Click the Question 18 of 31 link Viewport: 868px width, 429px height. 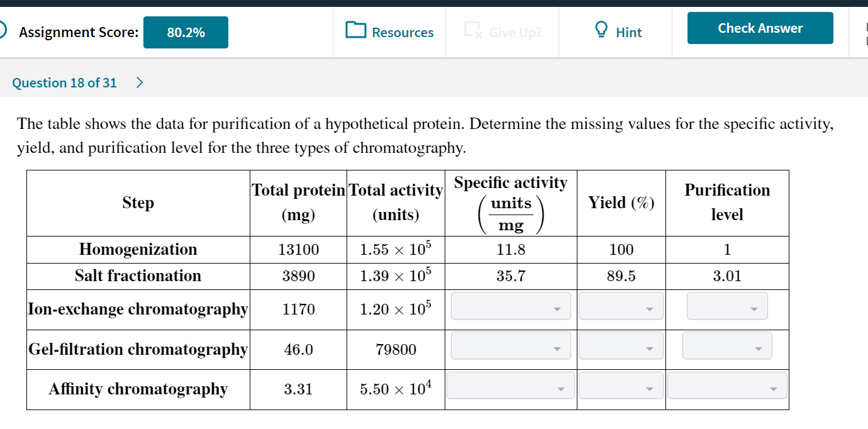click(x=64, y=82)
